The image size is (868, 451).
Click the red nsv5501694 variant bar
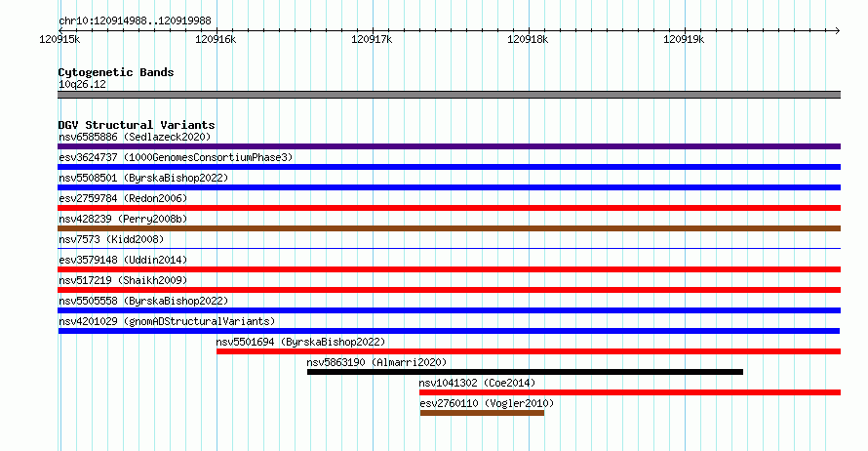point(529,351)
